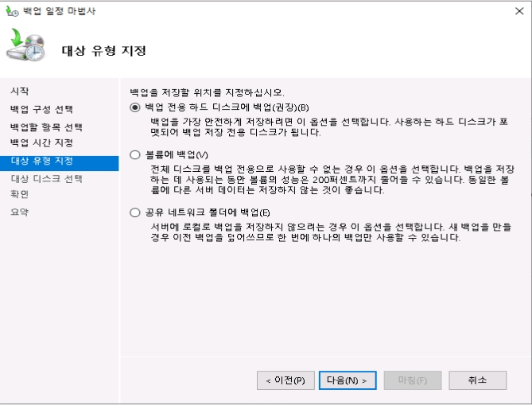Click the 요약 step in sidebar

[19, 212]
